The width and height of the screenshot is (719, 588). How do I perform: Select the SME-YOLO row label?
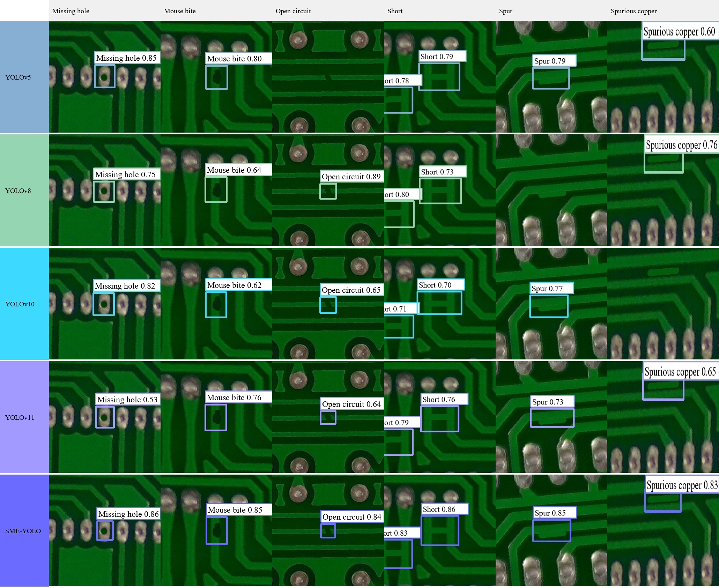(x=23, y=531)
